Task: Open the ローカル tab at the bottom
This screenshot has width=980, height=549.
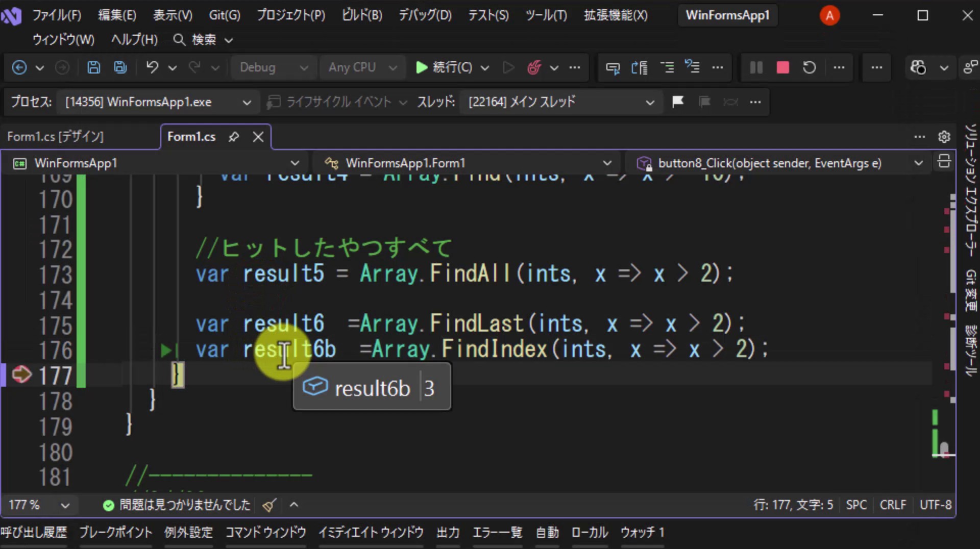Action: coord(590,533)
